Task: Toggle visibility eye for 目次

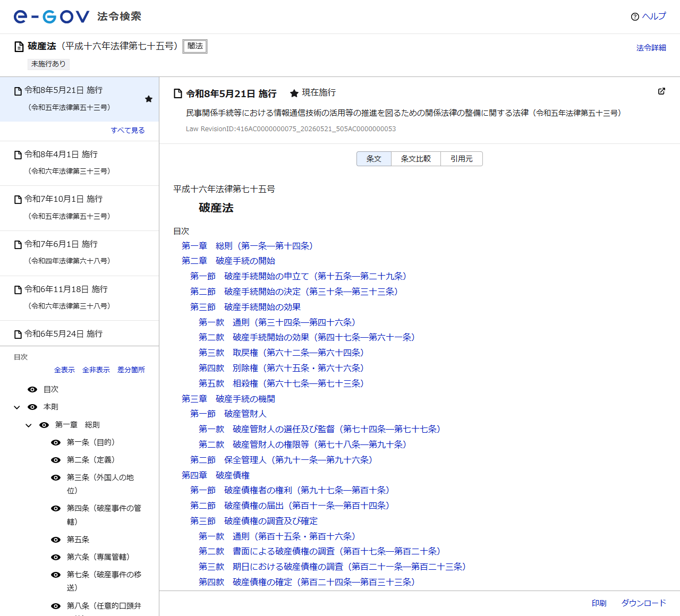Action: pyautogui.click(x=32, y=389)
